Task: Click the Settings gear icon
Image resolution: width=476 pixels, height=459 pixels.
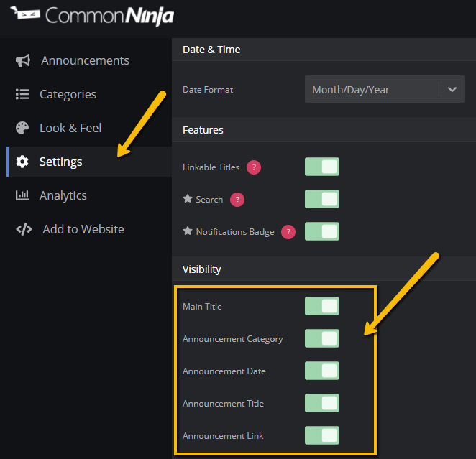Action: [22, 162]
